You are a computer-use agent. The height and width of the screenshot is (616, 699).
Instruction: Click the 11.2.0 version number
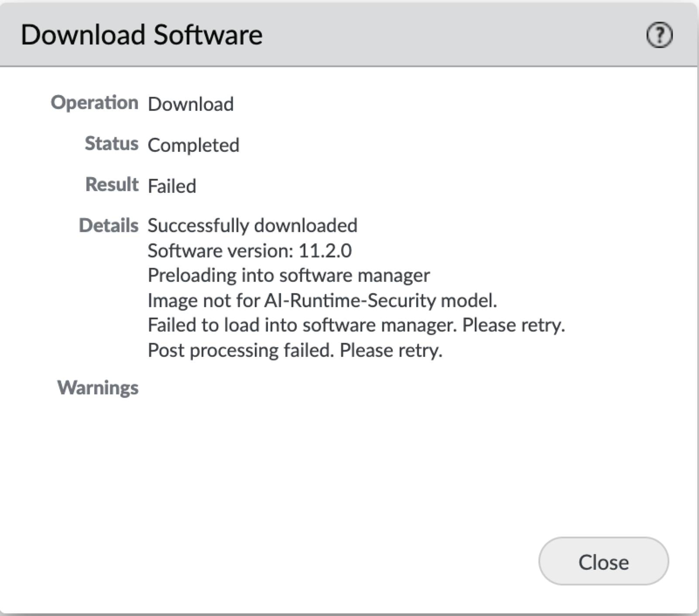(325, 251)
